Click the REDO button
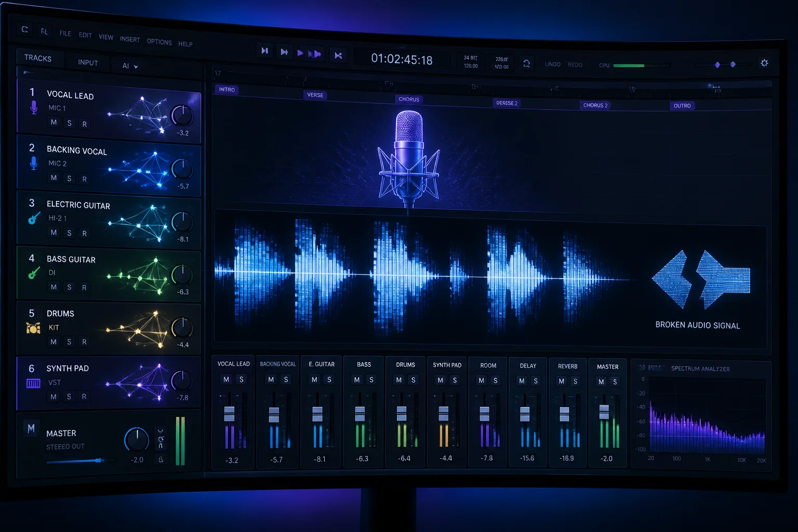The width and height of the screenshot is (798, 532). [575, 65]
